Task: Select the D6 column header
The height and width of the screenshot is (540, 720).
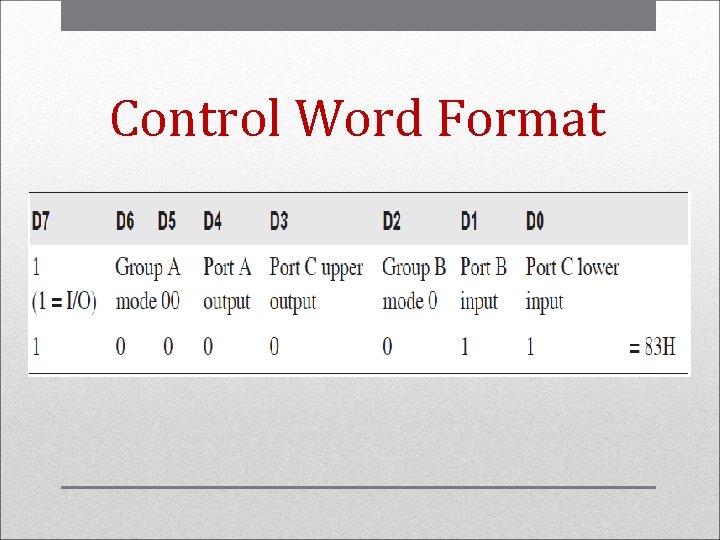Action: tap(125, 221)
